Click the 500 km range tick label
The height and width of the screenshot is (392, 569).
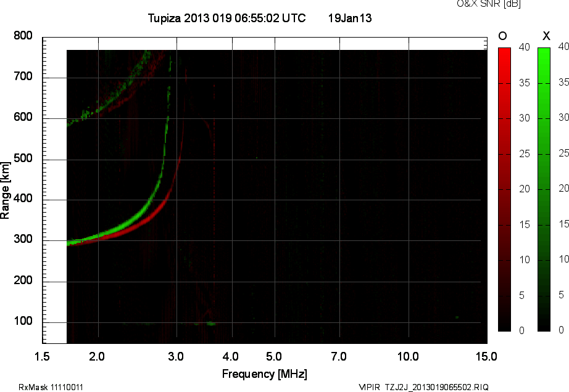pyautogui.click(x=23, y=158)
